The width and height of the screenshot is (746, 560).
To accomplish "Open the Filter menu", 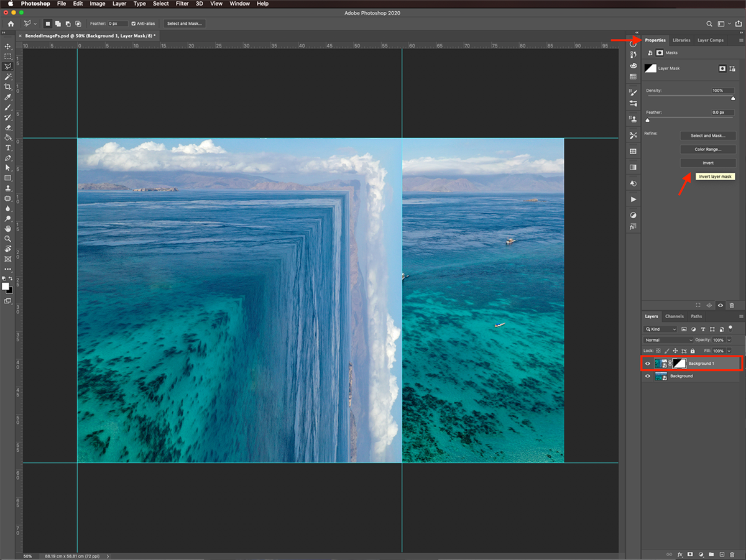I will point(182,4).
